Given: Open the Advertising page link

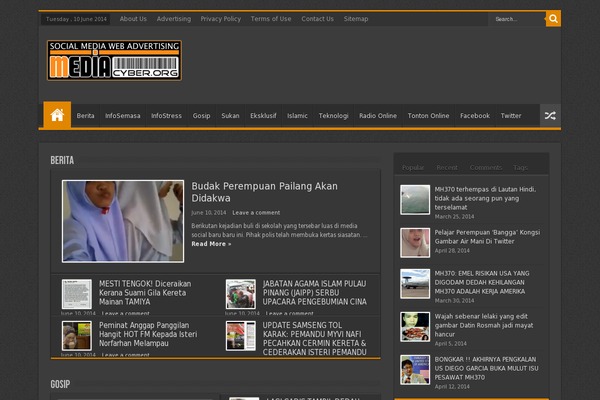Looking at the screenshot, I should coord(174,19).
